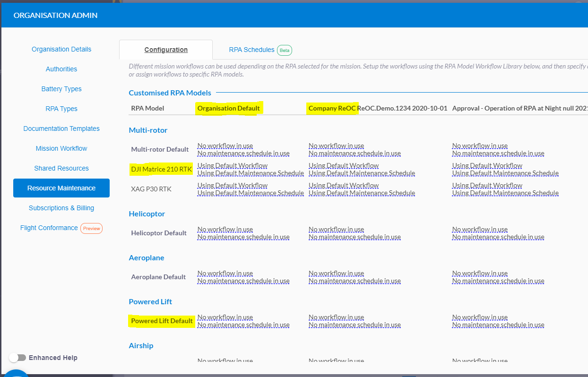
Task: Click the Company ReOC column header
Action: [378, 108]
